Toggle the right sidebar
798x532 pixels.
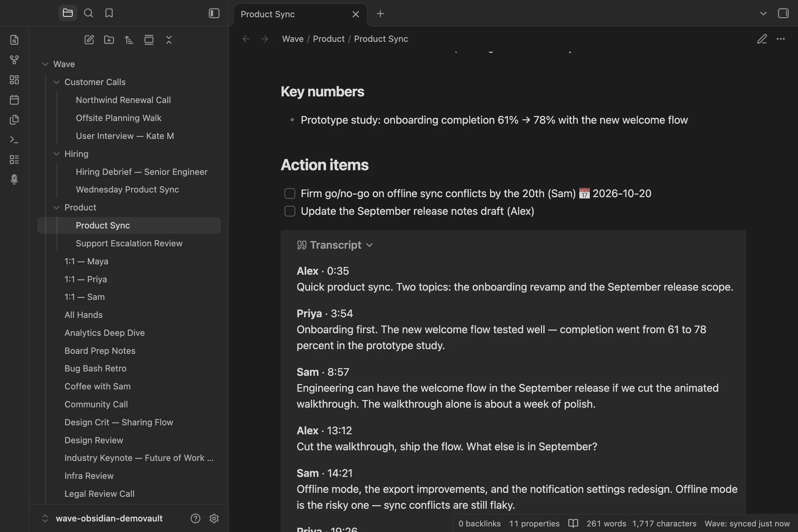[783, 13]
